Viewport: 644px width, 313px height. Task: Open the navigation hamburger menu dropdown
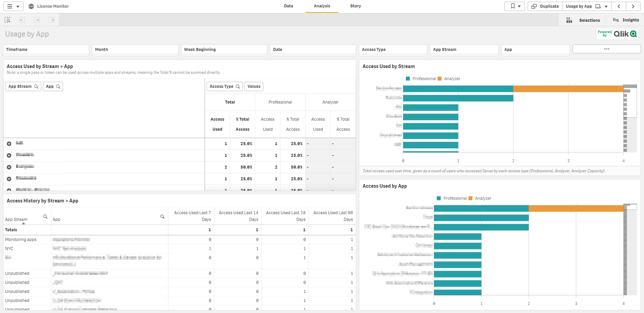click(13, 6)
